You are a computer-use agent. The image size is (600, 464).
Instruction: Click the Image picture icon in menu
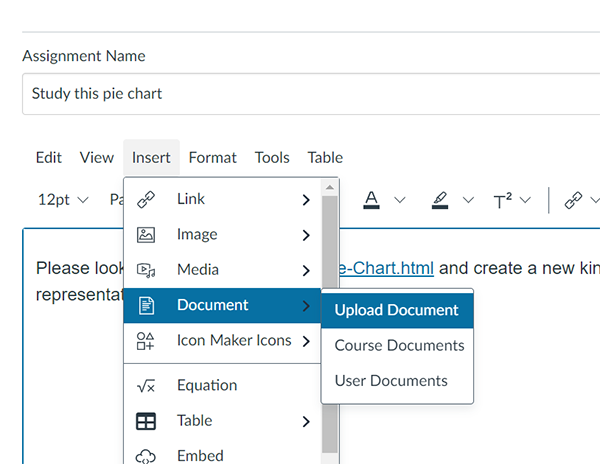tap(146, 235)
